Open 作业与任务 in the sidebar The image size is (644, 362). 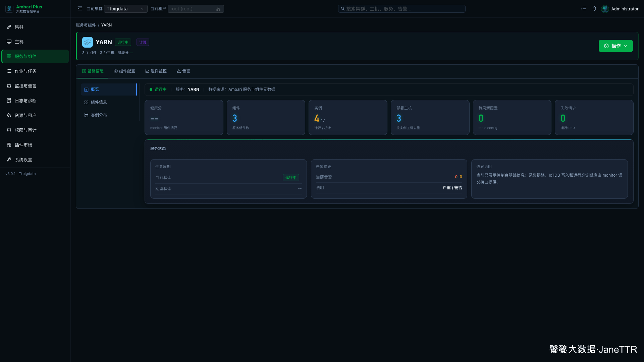tap(35, 71)
